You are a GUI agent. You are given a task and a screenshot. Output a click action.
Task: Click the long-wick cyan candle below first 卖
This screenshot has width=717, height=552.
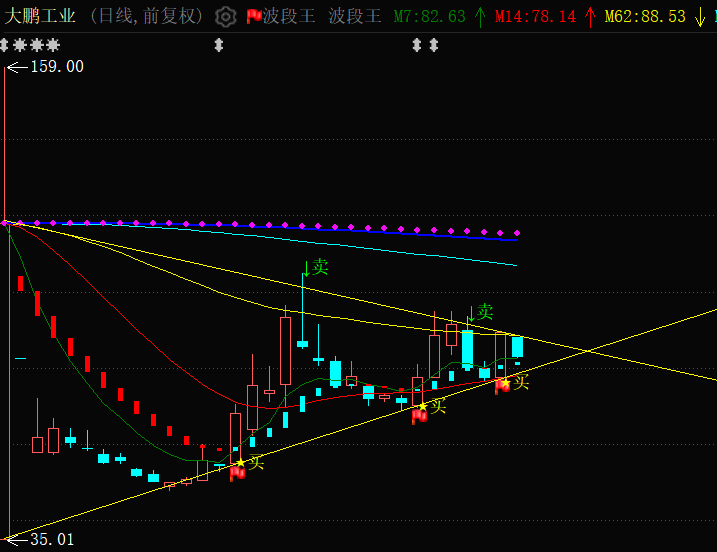[302, 343]
